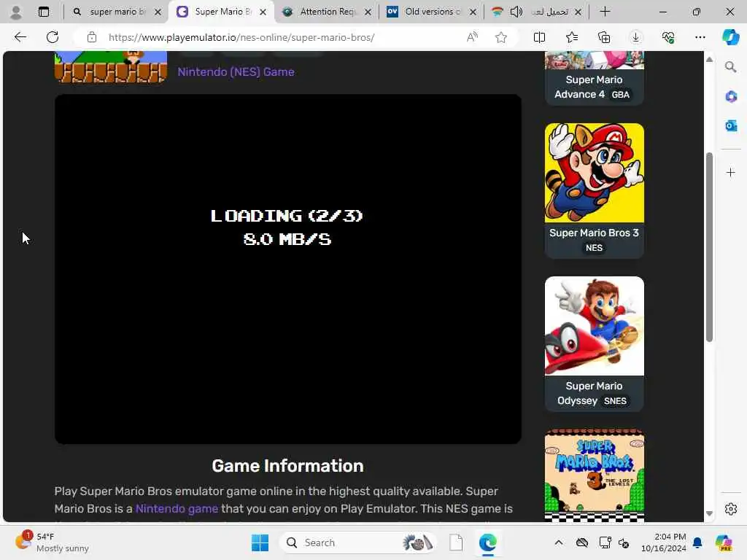Image resolution: width=747 pixels, height=560 pixels.
Task: Add a sidebar app with plus
Action: pos(731,172)
